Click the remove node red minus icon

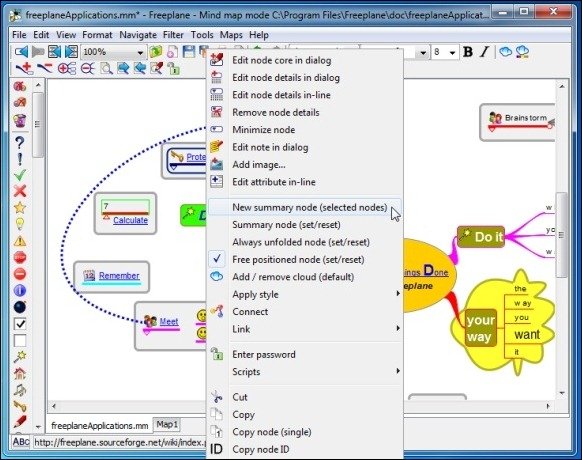pyautogui.click(x=45, y=69)
